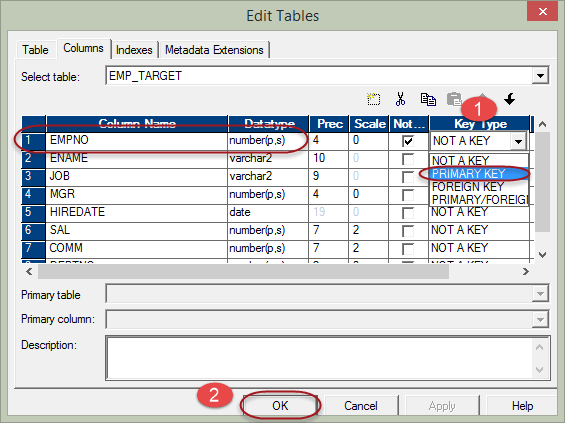Move column down with arrow icon
Viewport: 565px width, 423px height.
pyautogui.click(x=510, y=99)
